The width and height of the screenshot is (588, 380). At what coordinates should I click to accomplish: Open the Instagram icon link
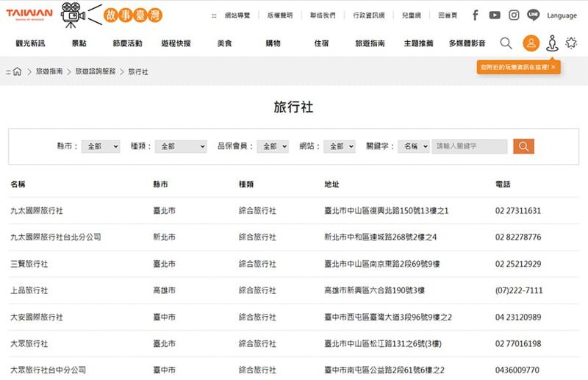coord(514,15)
